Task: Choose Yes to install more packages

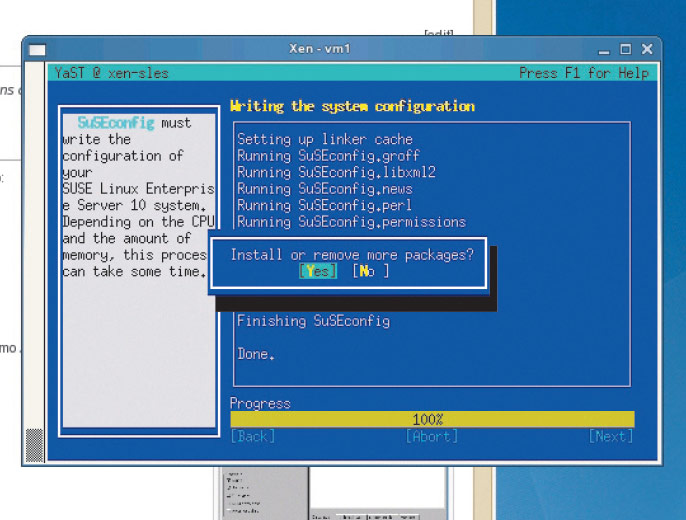Action: click(x=318, y=271)
